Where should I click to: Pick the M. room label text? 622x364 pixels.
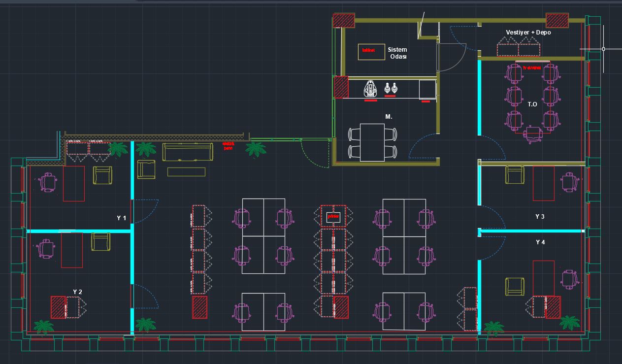click(389, 117)
